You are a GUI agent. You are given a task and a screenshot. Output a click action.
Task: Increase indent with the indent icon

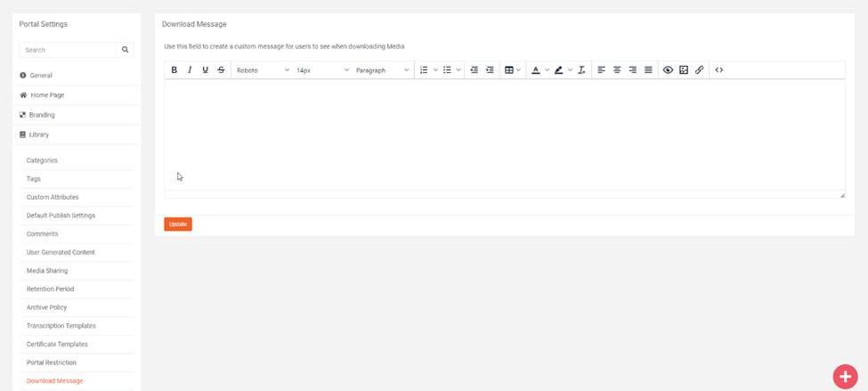point(490,70)
